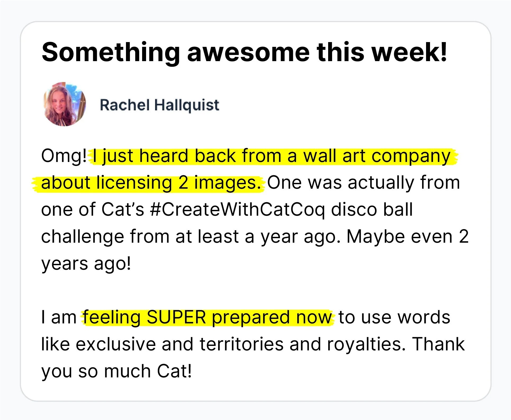Image resolution: width=511 pixels, height=420 pixels.
Task: Click the 'Something awesome this week!' heading
Action: (x=244, y=52)
